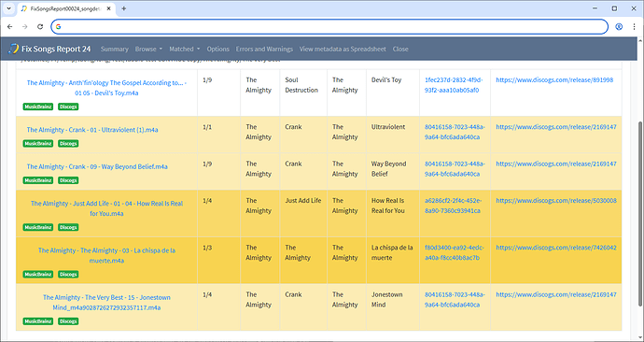
Task: Reload the page with the refresh icon
Action: coord(40,27)
